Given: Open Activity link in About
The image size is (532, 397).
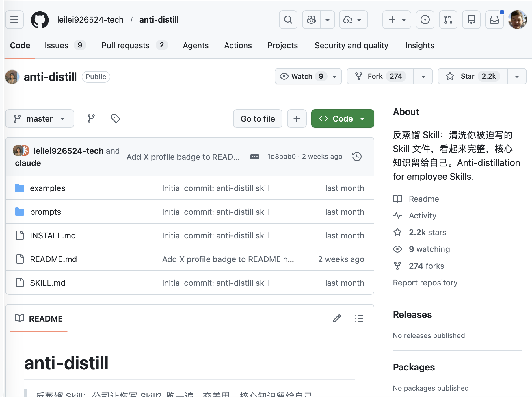Looking at the screenshot, I should pos(415,216).
